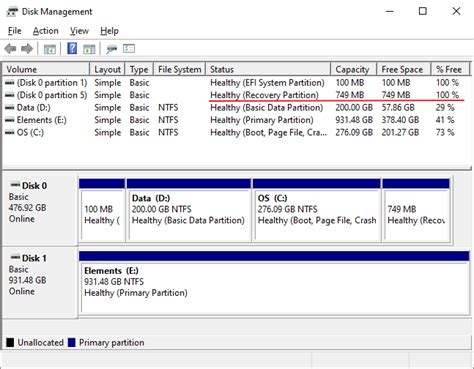Viewport: 474px width, 369px height.
Task: Click the volume icon beside OS (C:)
Action: pyautogui.click(x=10, y=133)
